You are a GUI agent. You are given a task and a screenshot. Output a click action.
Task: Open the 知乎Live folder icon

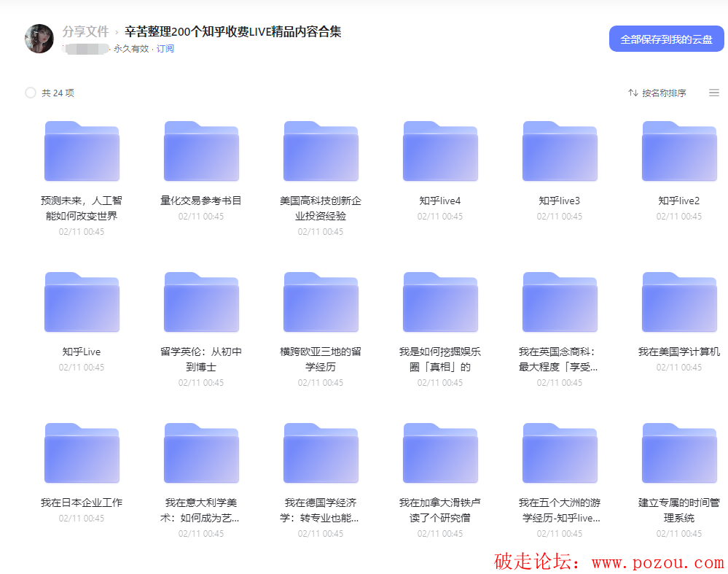point(82,302)
